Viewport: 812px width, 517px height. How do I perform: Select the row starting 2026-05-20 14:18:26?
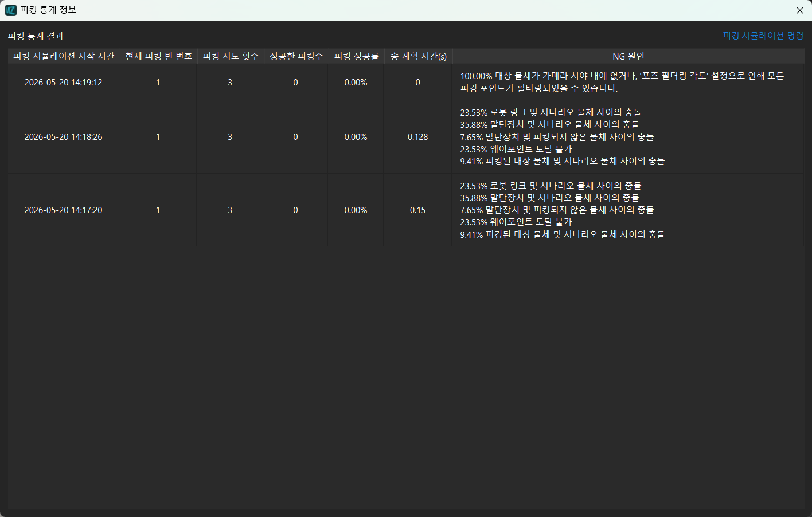pyautogui.click(x=406, y=137)
